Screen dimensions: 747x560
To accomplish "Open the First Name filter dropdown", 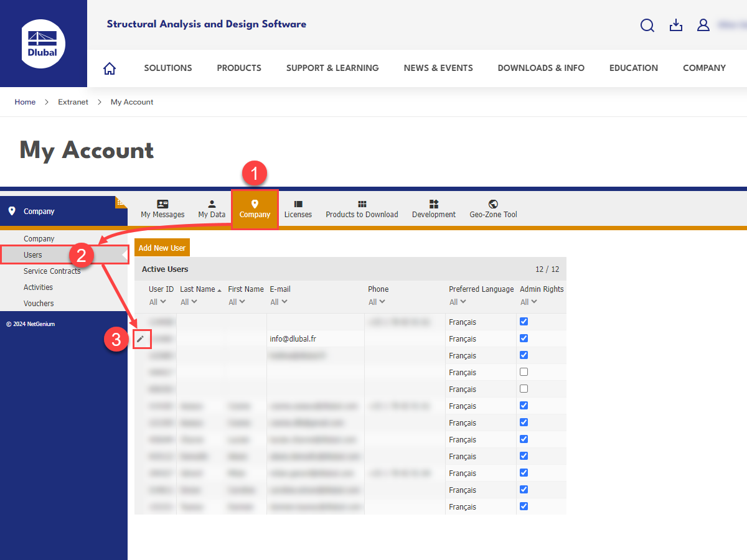I will (237, 302).
